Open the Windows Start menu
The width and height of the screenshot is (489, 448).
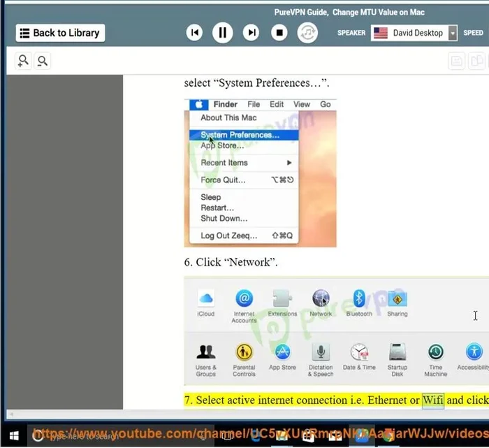pos(13,434)
